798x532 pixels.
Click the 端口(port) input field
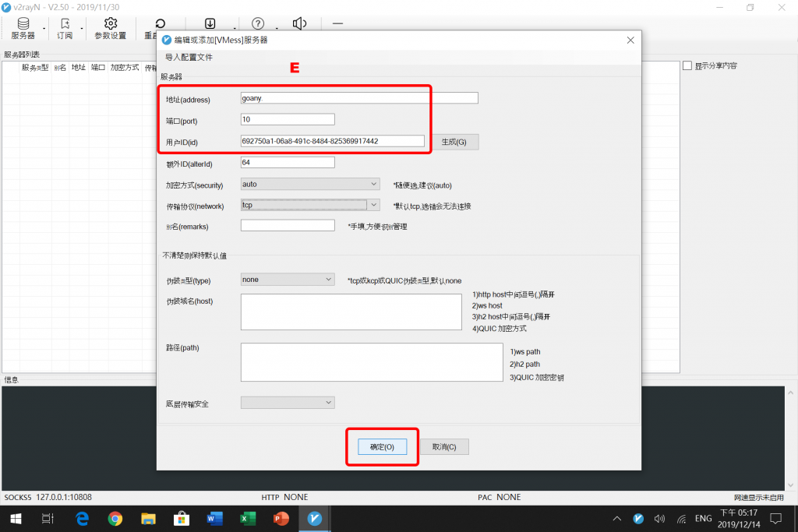[288, 119]
